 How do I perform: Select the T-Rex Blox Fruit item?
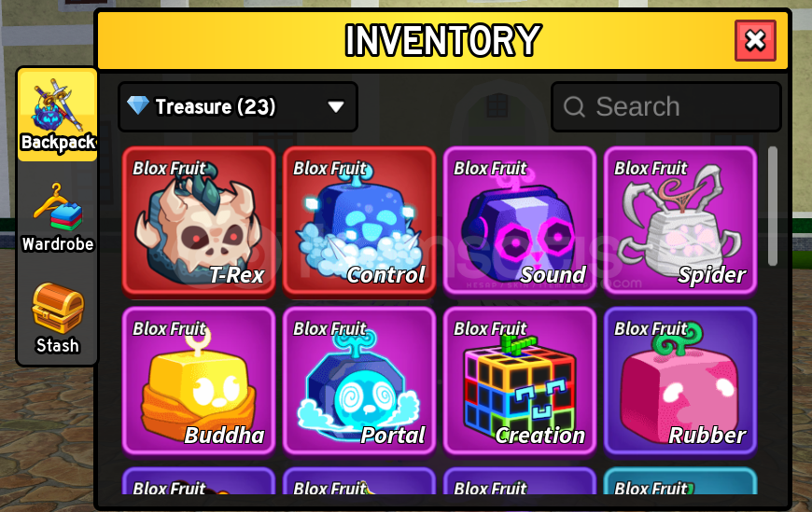point(199,222)
